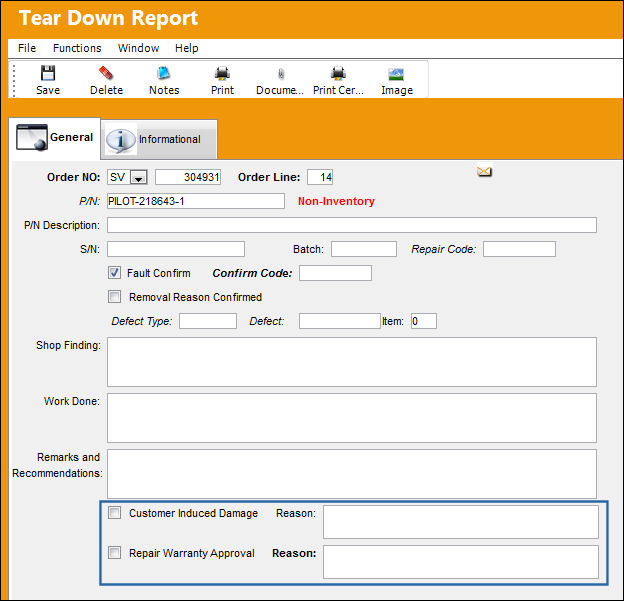Open the File menu
The height and width of the screenshot is (601, 624).
pyautogui.click(x=27, y=48)
